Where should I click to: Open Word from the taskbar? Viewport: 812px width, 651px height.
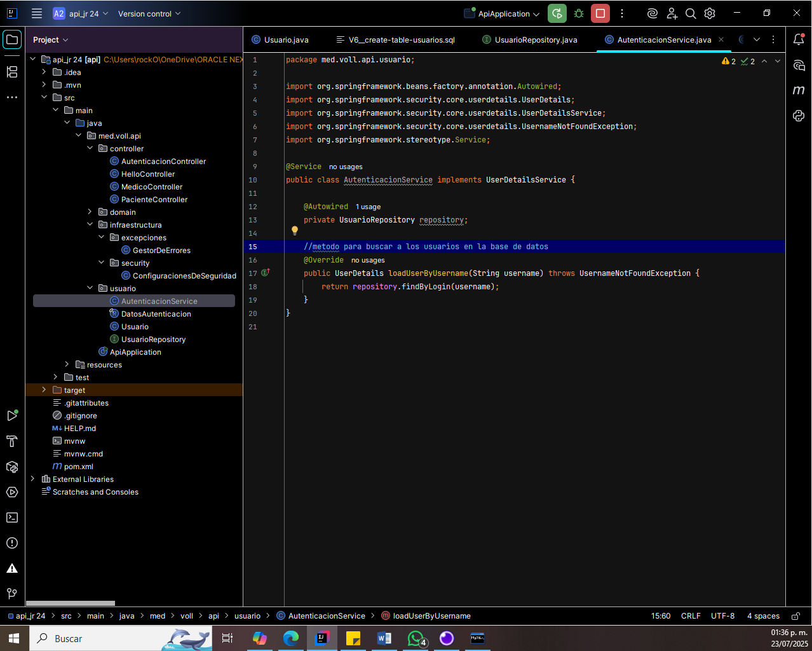click(x=384, y=638)
